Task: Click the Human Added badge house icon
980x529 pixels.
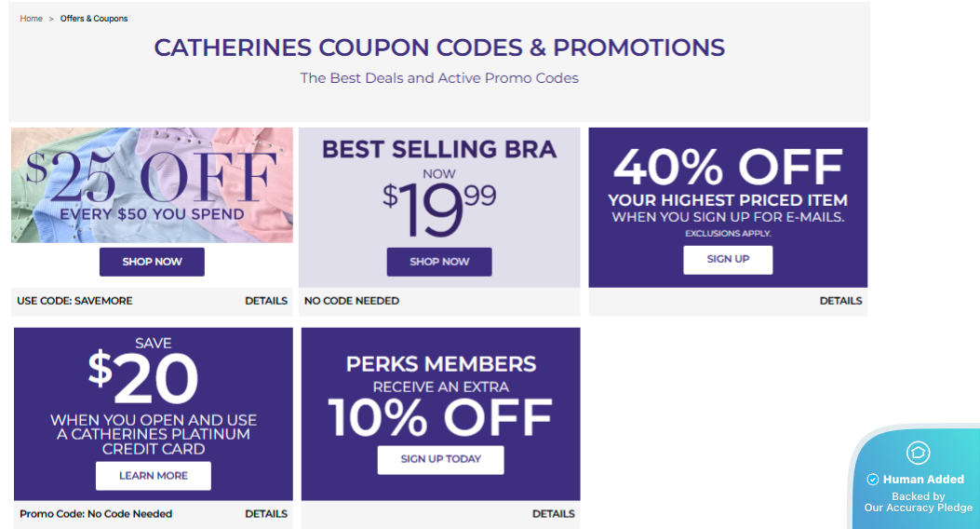Action: coord(918,454)
